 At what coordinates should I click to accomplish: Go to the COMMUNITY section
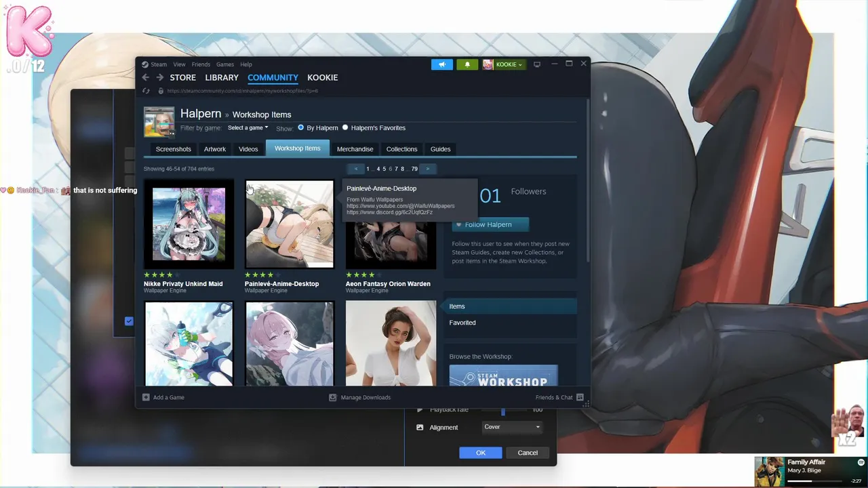[x=273, y=77]
